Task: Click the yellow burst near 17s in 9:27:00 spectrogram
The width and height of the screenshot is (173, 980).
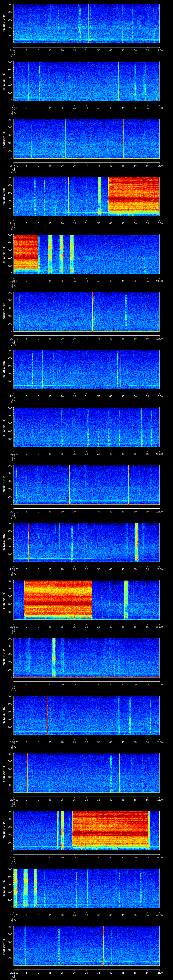Action: tap(54, 657)
